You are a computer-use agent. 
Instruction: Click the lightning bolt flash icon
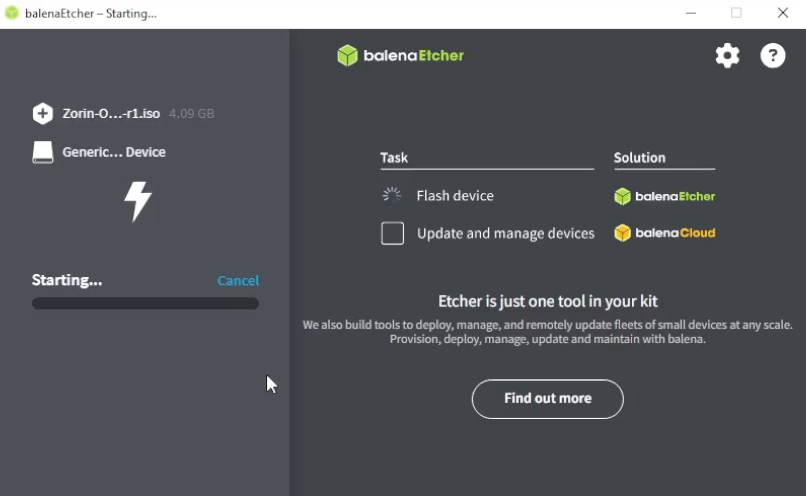[138, 201]
